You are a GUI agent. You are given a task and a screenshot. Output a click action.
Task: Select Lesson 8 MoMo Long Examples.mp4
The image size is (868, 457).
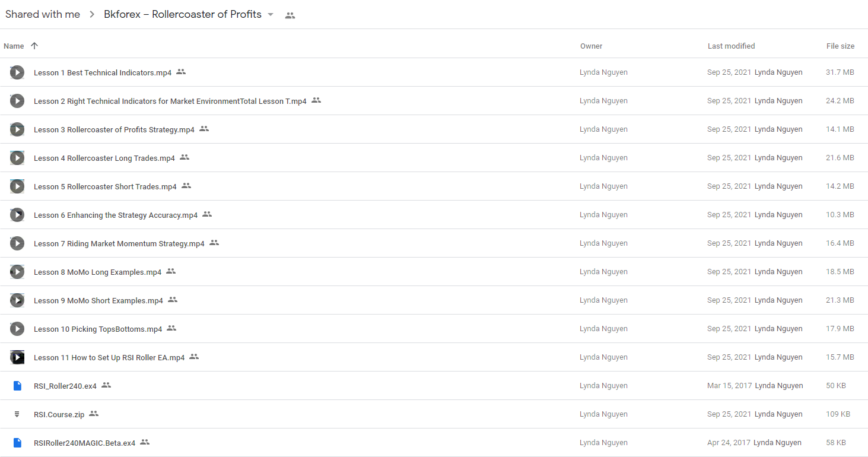(98, 272)
